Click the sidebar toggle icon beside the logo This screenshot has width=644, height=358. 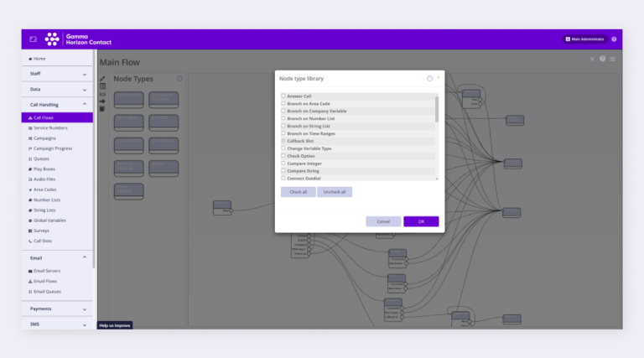[x=34, y=39]
